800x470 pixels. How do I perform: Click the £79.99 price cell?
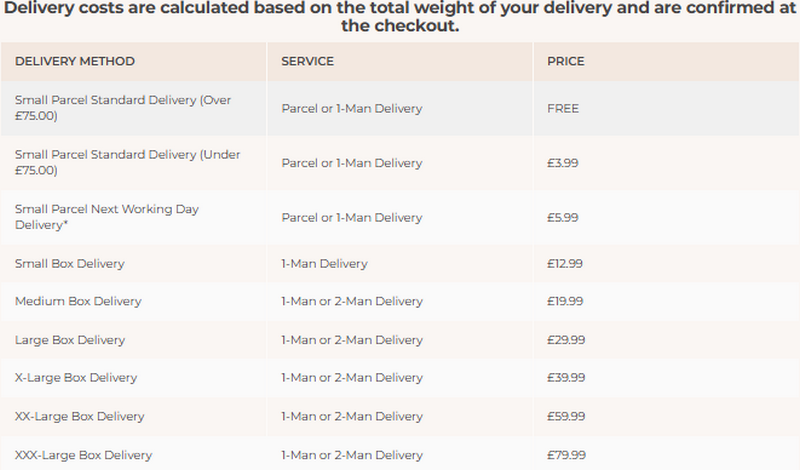point(566,455)
